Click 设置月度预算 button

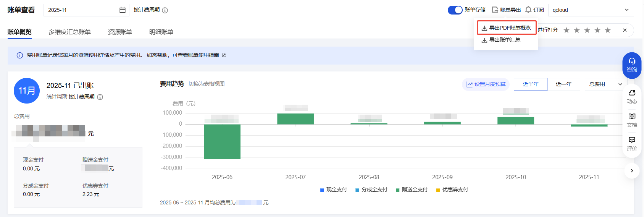[x=486, y=84]
